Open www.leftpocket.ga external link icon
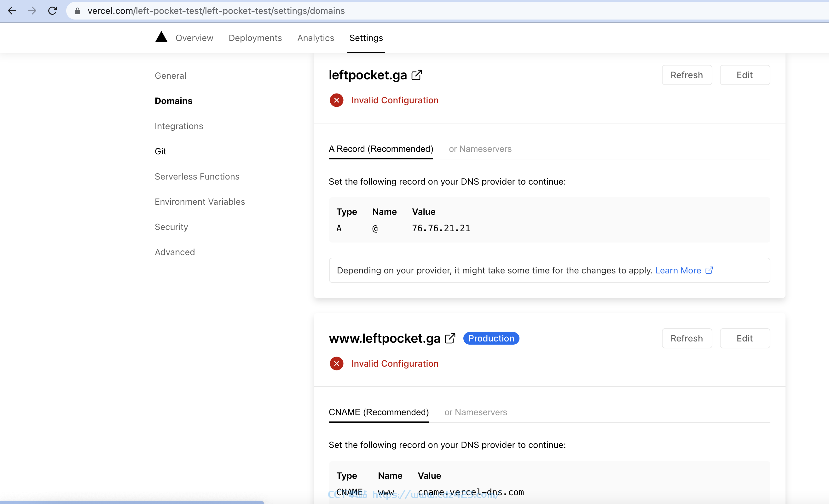829x504 pixels. pos(450,338)
